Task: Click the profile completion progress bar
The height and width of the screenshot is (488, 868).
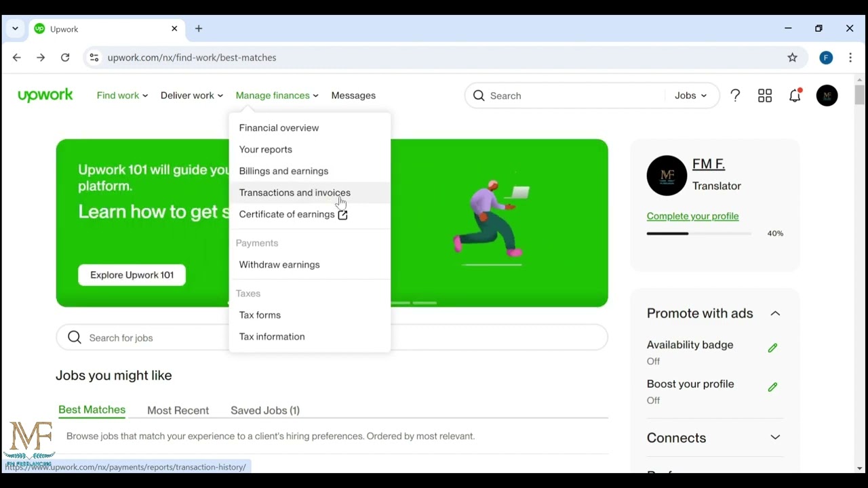Action: (698, 233)
